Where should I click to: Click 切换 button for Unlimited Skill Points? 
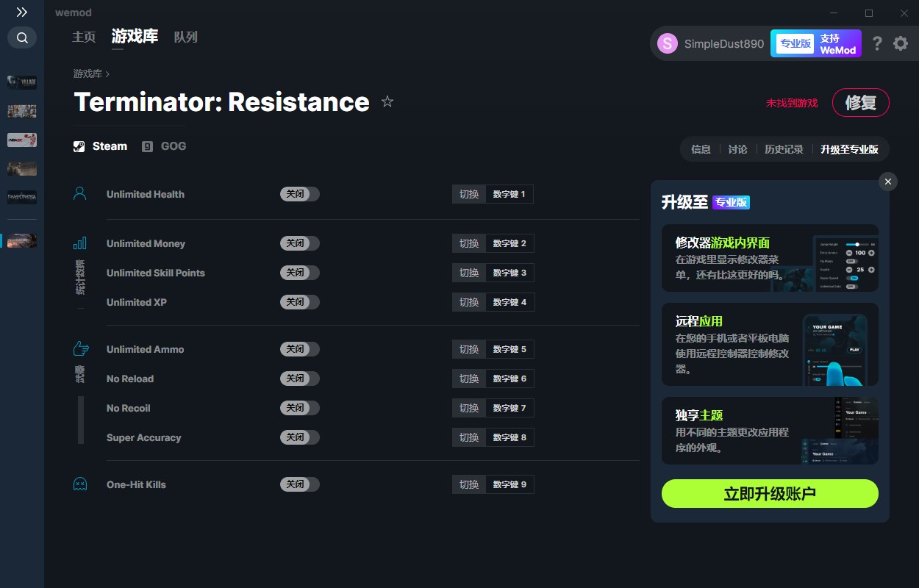coord(469,273)
